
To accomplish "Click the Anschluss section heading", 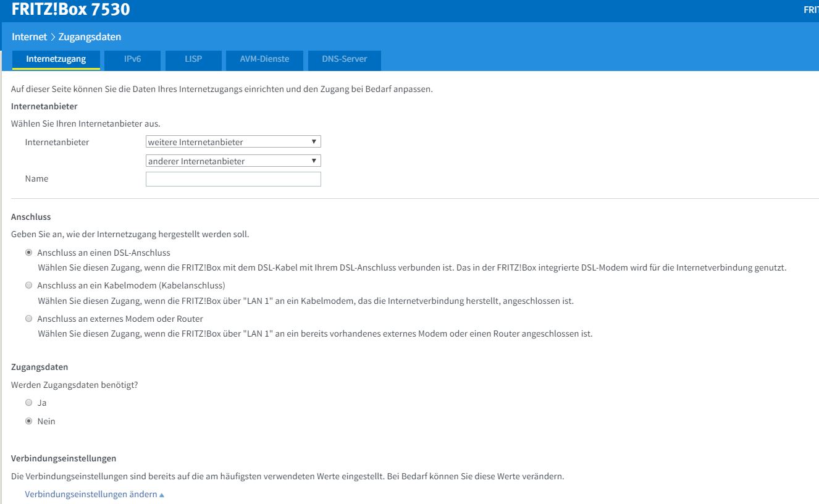I will 31,217.
